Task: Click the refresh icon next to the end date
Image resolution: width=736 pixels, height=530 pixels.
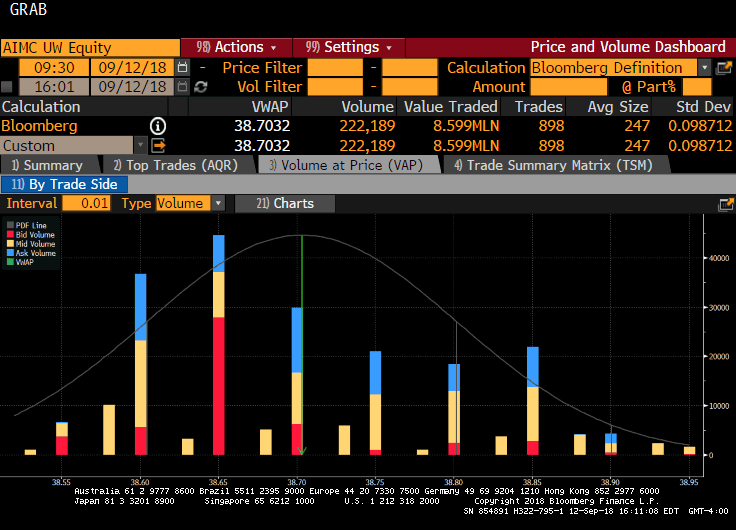Action: 201,87
